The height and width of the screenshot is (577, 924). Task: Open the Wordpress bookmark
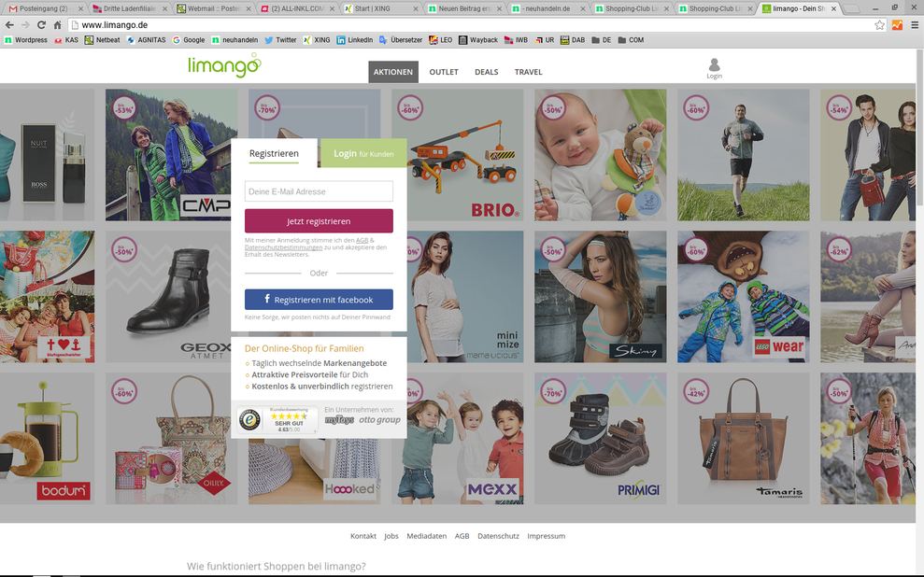click(x=26, y=40)
